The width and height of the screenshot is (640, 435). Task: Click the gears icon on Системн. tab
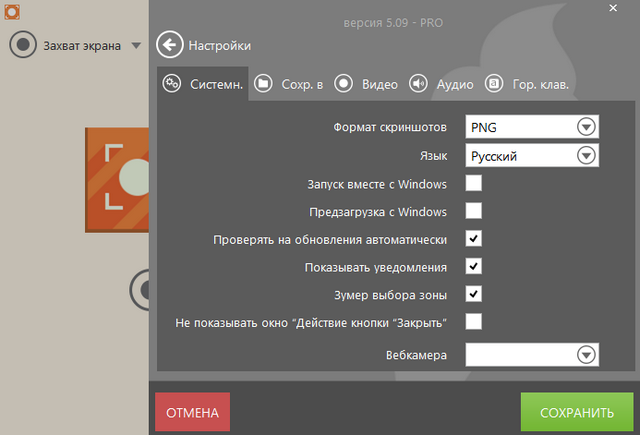pyautogui.click(x=172, y=84)
